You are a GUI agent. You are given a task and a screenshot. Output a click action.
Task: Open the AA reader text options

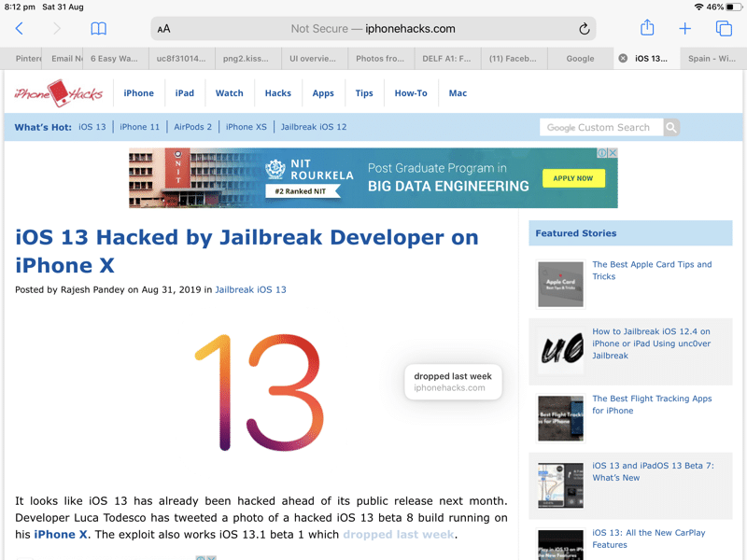click(x=164, y=29)
